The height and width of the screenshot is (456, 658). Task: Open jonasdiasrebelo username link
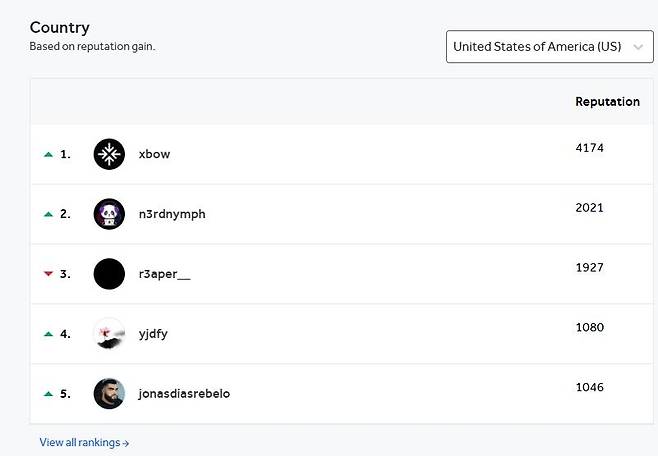(184, 394)
